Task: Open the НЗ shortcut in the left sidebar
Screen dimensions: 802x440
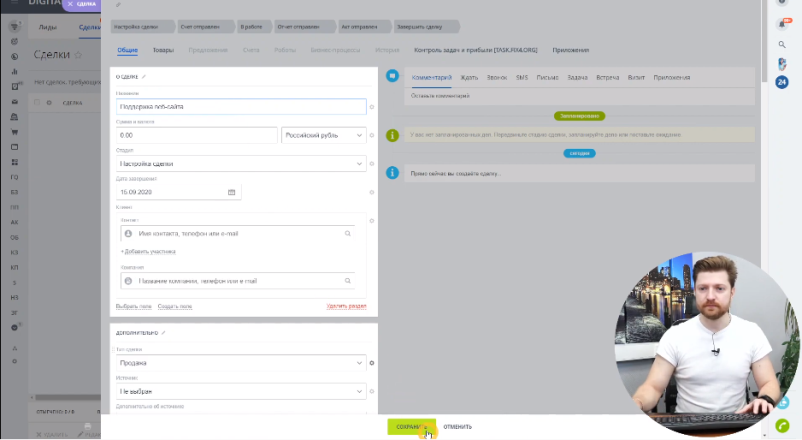Action: coord(14,297)
